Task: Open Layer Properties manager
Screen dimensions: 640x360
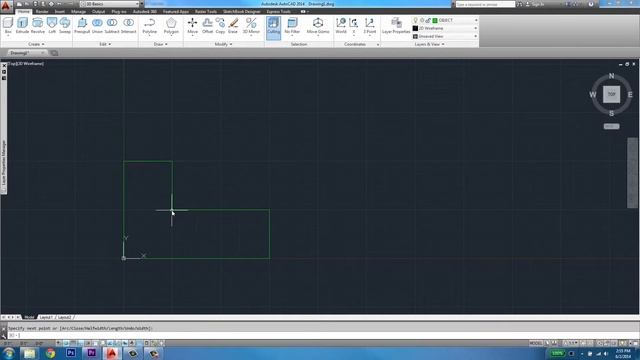Action: click(396, 26)
